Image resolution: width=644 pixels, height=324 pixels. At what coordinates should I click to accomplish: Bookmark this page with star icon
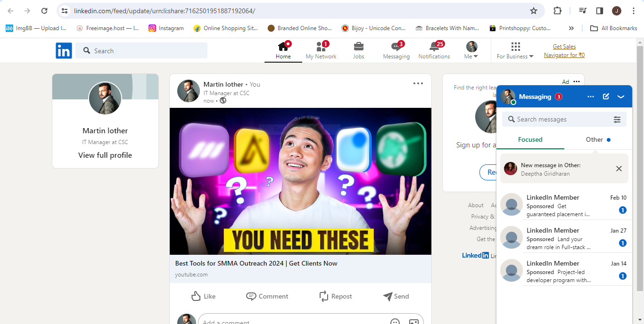(x=534, y=11)
